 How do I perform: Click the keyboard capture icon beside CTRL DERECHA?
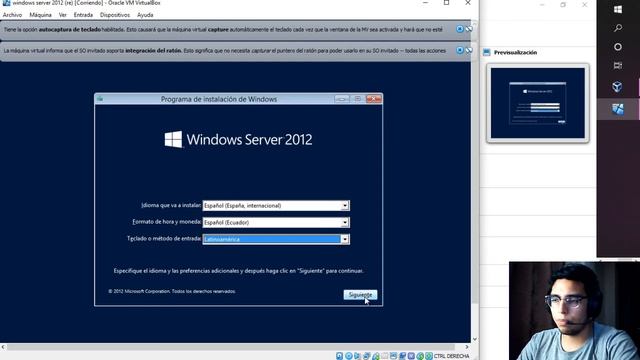click(429, 356)
